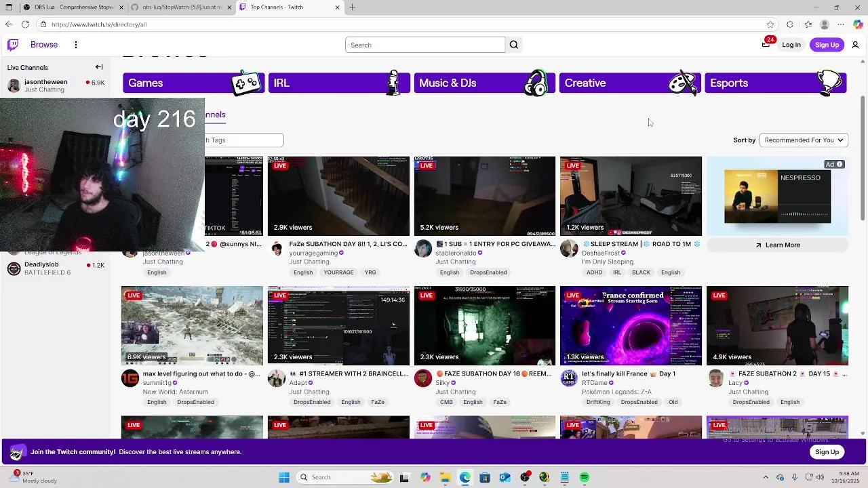Click the search magnifier button
Viewport: 868px width, 488px height.
[513, 45]
